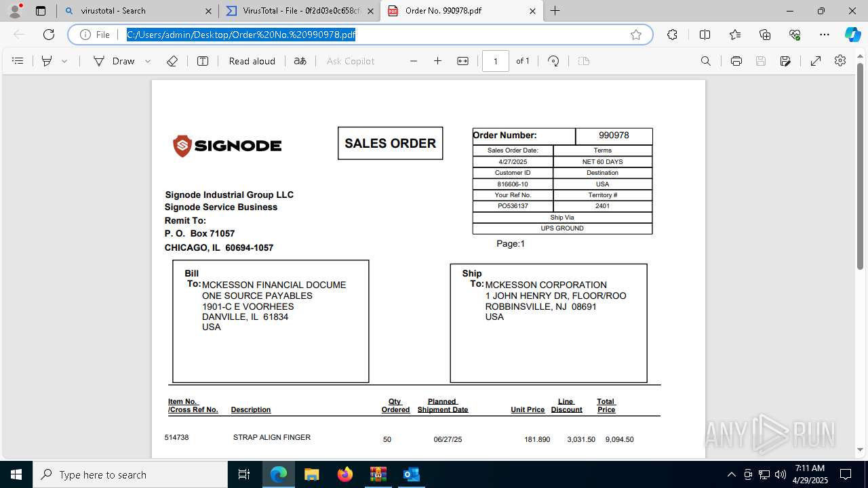Fit PDF to width

pos(462,61)
